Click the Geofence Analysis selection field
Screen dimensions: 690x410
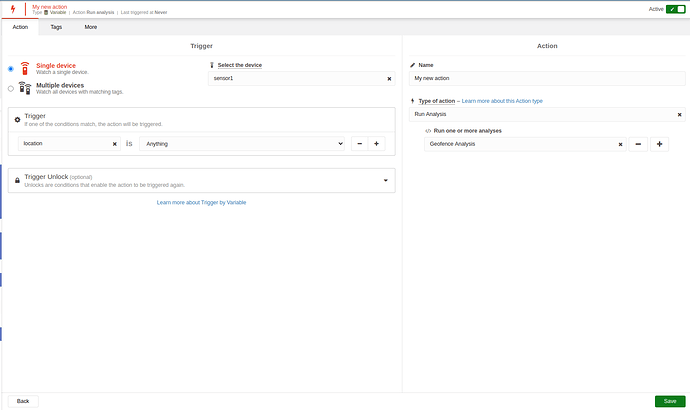(525, 144)
